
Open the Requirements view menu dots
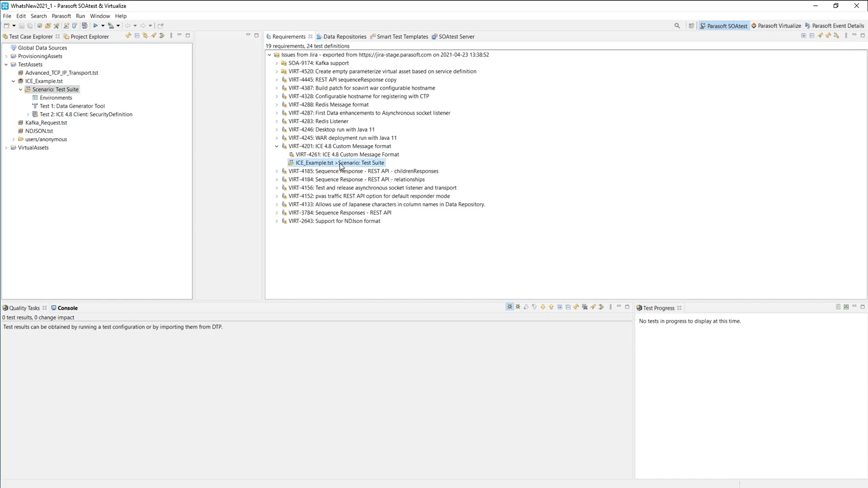point(846,36)
